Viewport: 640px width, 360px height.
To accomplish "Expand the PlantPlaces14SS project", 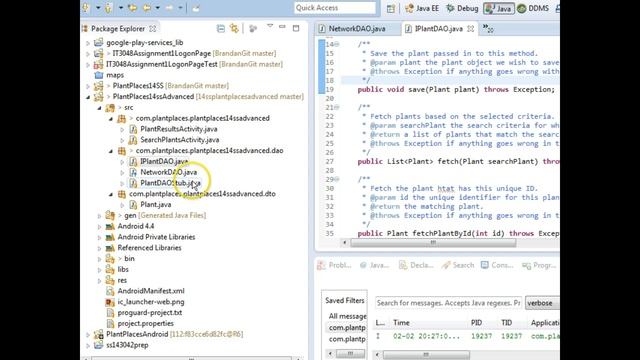I will pos(88,86).
